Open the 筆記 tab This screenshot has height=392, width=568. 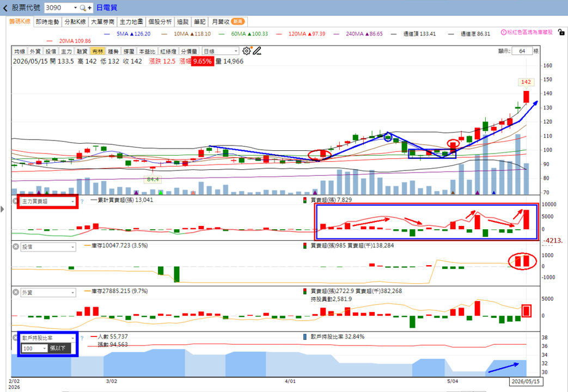point(199,22)
